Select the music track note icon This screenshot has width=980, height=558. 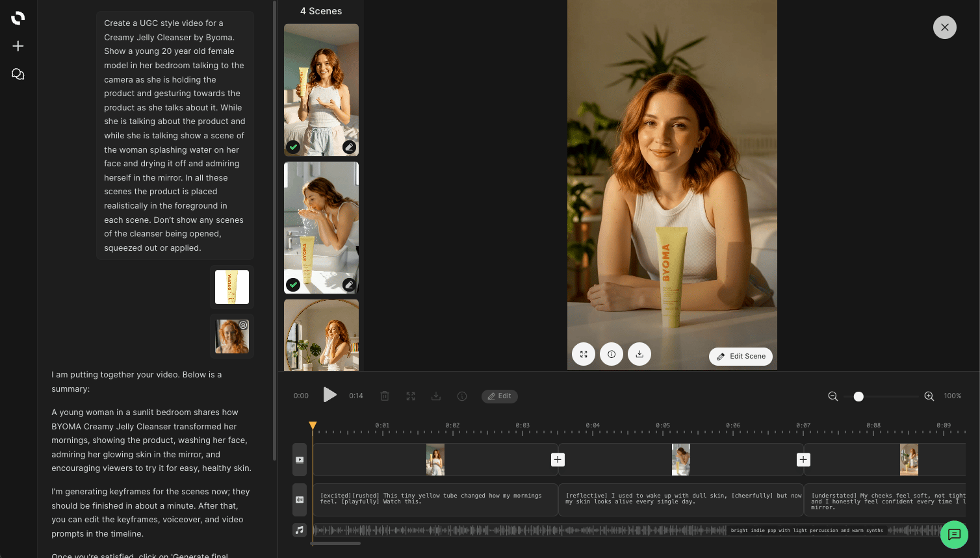(x=300, y=530)
